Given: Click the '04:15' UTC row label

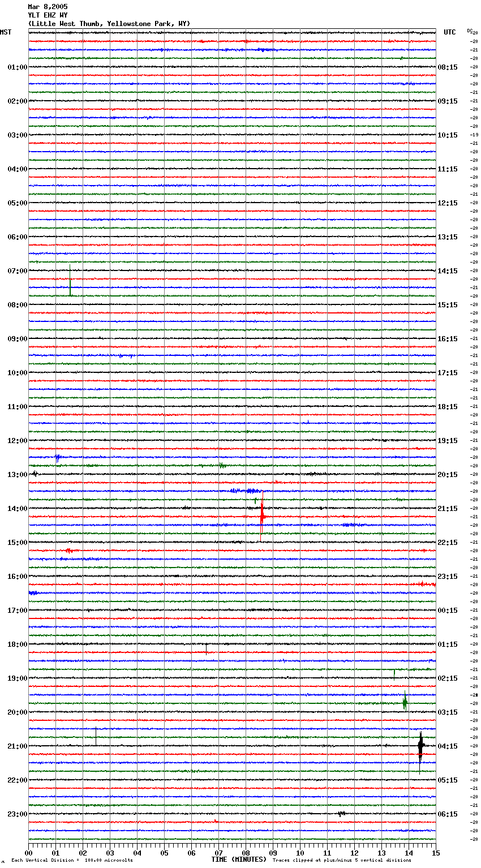Looking at the screenshot, I should 448,746.
